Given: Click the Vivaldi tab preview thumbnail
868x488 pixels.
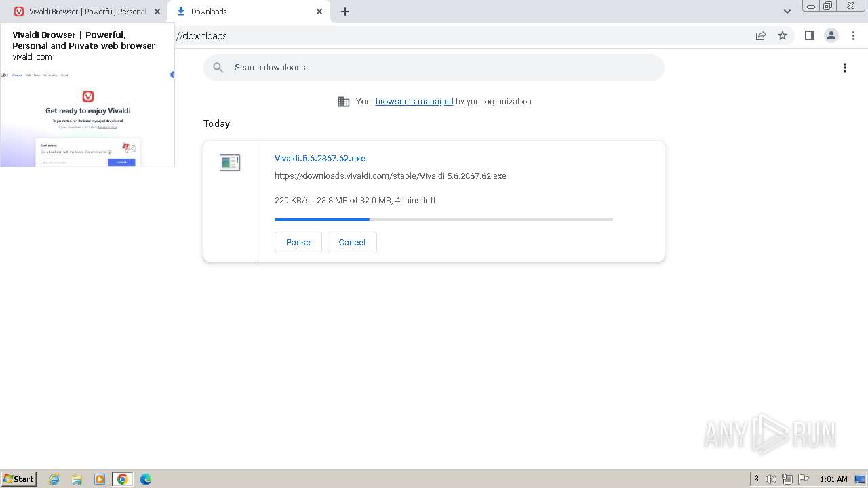Looking at the screenshot, I should 87,119.
